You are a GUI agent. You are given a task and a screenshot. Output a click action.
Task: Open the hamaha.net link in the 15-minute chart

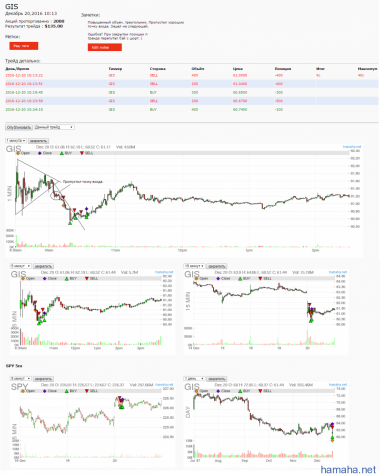[338, 272]
